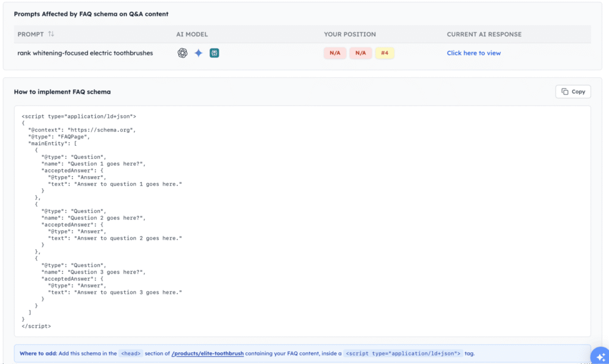Viewport: 609px width, 364px height.
Task: Click 'Question 3 goes here?' code line
Action: pyautogui.click(x=93, y=272)
